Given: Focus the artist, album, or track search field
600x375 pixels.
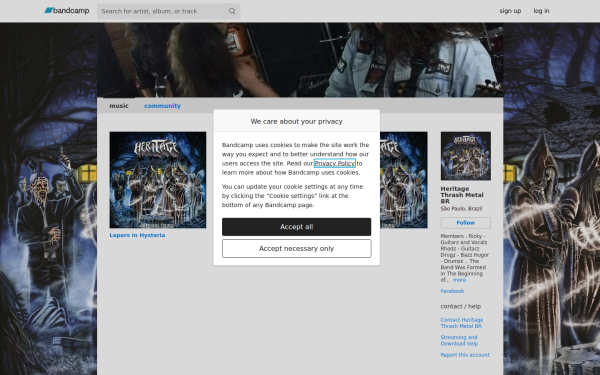Looking at the screenshot, I should click(168, 11).
